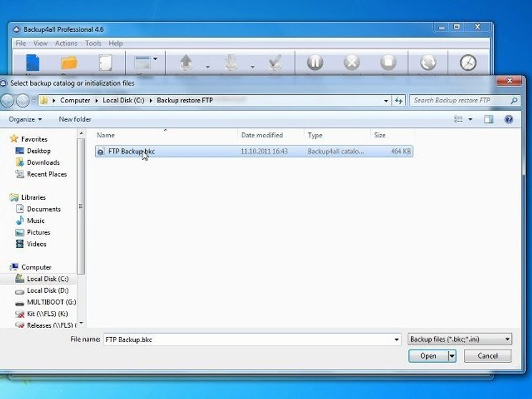This screenshot has width=532, height=399.
Task: Open the address bar history dropdown arrow
Action: [386, 101]
